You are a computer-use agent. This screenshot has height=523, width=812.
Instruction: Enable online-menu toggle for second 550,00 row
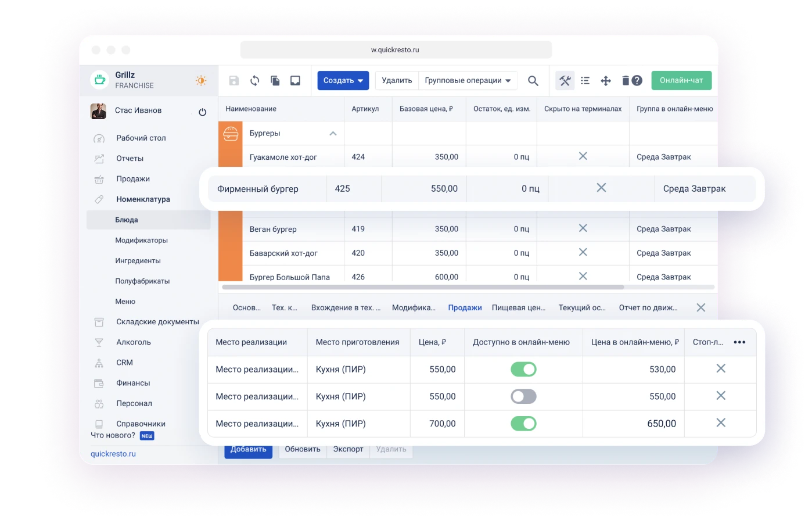point(523,396)
